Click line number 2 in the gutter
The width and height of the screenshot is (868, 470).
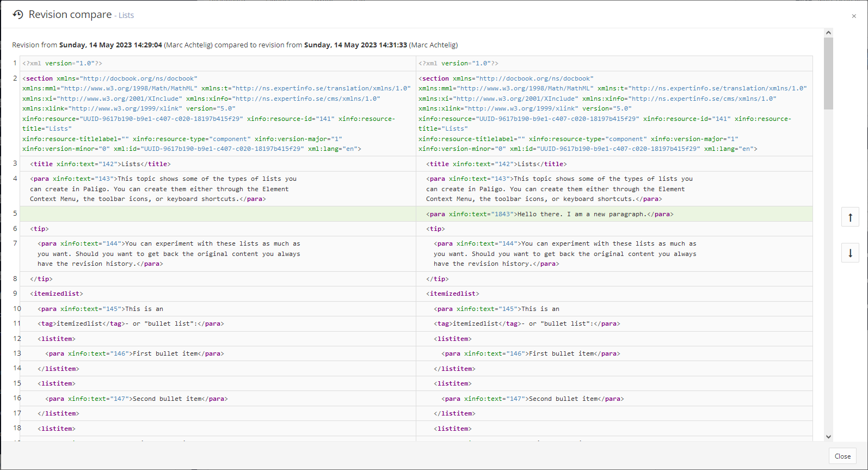[x=15, y=78]
